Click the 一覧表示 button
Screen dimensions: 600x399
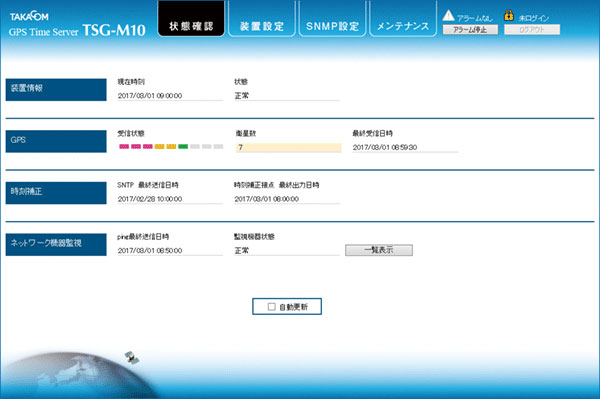(x=379, y=250)
